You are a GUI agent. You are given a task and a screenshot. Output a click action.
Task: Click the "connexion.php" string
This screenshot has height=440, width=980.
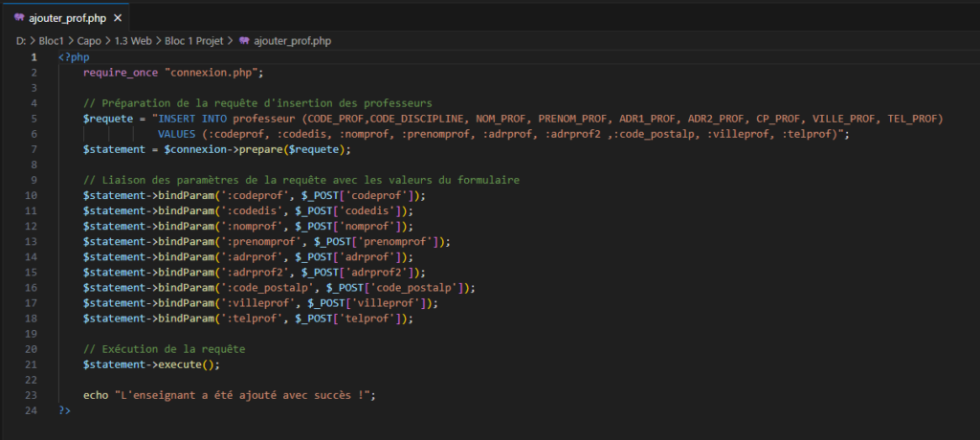pos(212,72)
